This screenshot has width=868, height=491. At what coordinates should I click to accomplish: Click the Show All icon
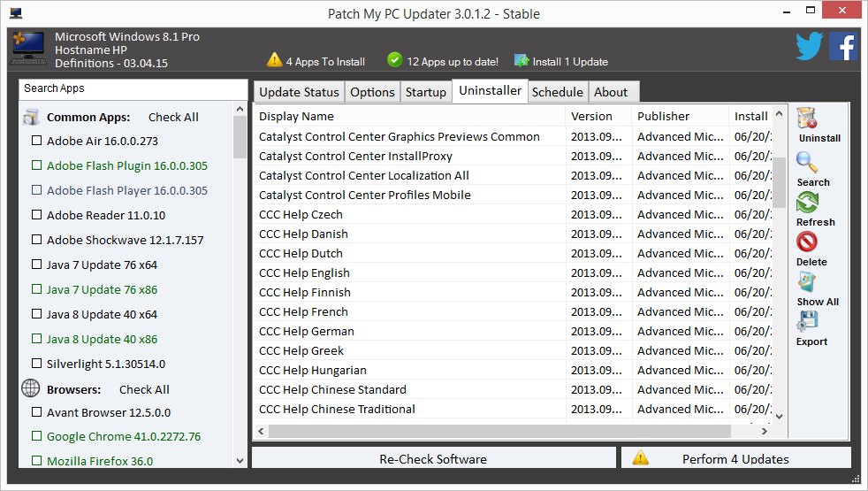806,282
